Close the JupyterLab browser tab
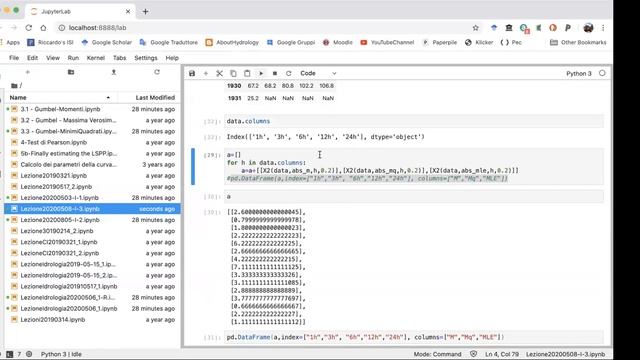640x360 pixels. [128, 11]
